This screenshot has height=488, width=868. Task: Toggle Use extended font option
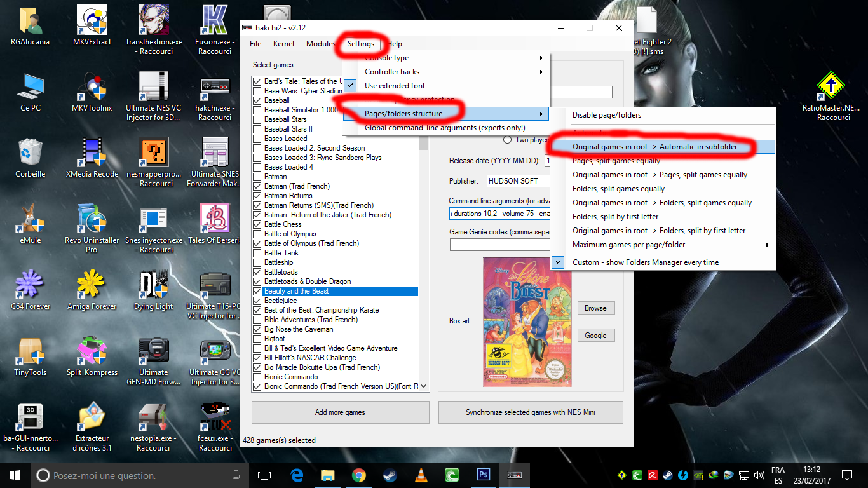pos(445,86)
